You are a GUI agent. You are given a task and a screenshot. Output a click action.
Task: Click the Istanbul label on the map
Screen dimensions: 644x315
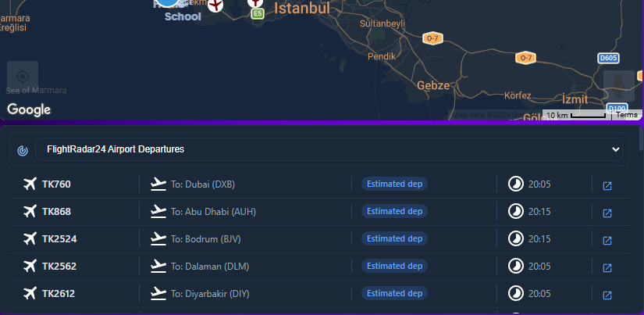[302, 8]
